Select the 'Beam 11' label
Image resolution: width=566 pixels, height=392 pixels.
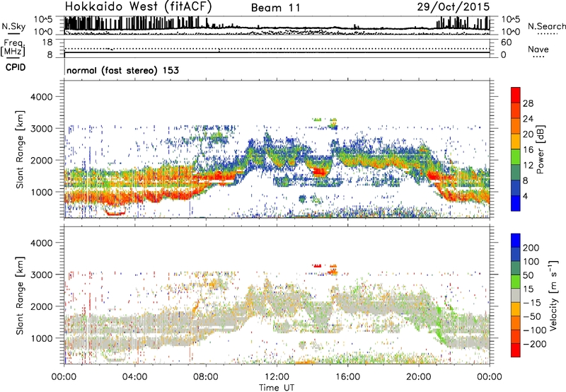(276, 8)
